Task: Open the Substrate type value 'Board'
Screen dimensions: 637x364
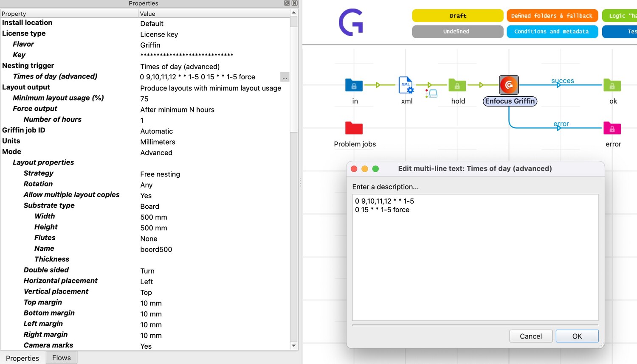Action: point(149,207)
